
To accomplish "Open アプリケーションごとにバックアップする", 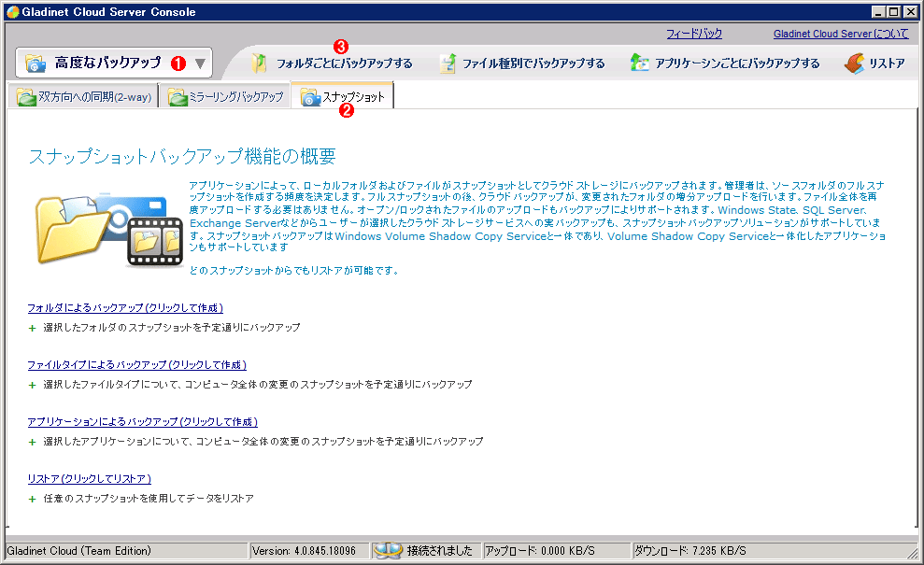I will point(737,64).
